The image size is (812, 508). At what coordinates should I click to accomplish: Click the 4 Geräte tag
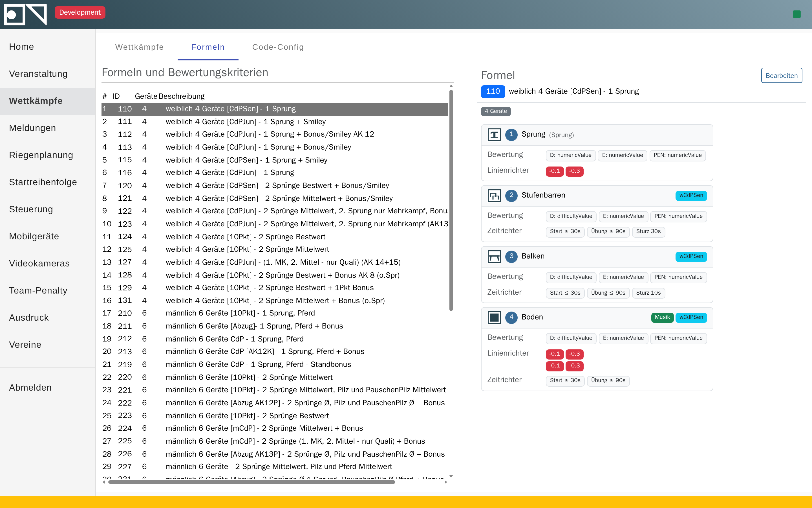tap(496, 111)
